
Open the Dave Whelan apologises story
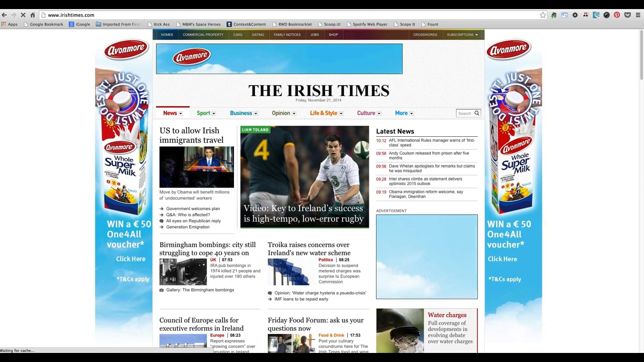432,168
